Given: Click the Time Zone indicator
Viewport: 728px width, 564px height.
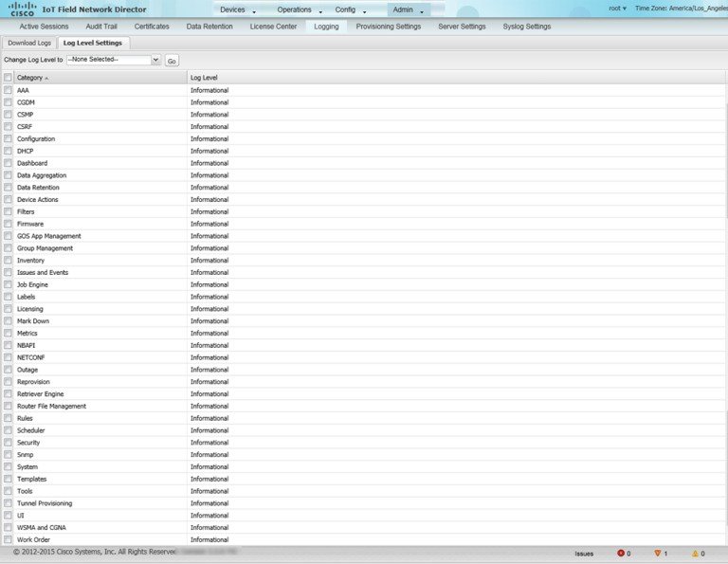Looking at the screenshot, I should point(682,9).
